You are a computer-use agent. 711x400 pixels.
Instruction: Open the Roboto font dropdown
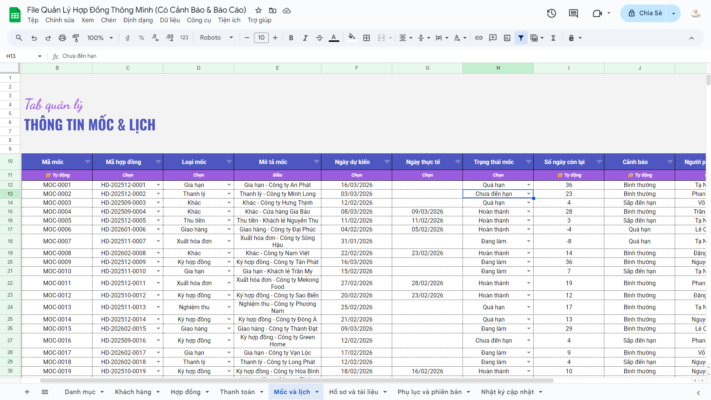pos(214,37)
